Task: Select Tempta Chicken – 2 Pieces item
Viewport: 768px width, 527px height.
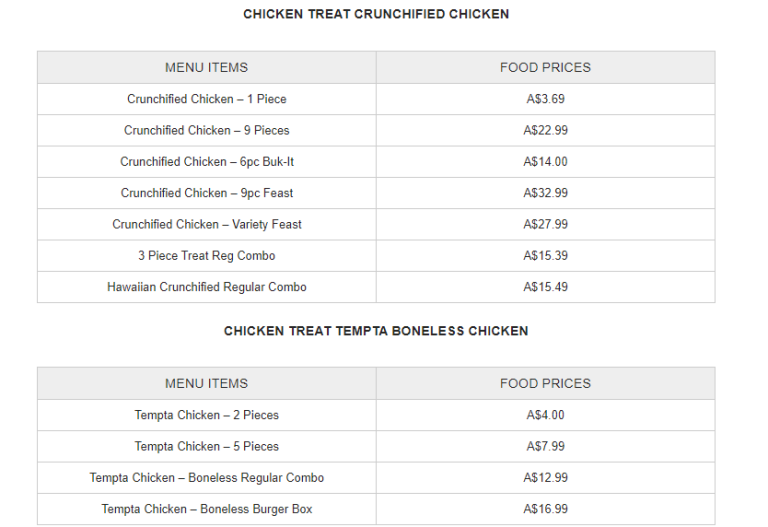Action: click(206, 415)
